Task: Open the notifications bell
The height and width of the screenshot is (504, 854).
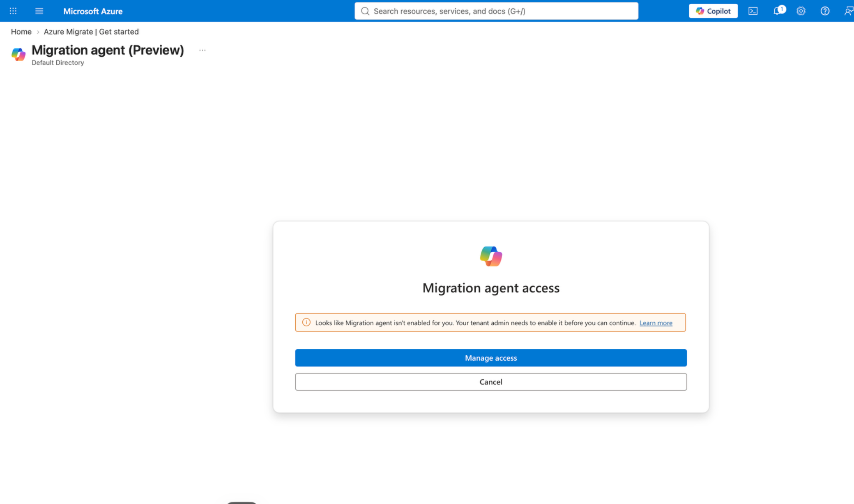Action: (x=778, y=11)
